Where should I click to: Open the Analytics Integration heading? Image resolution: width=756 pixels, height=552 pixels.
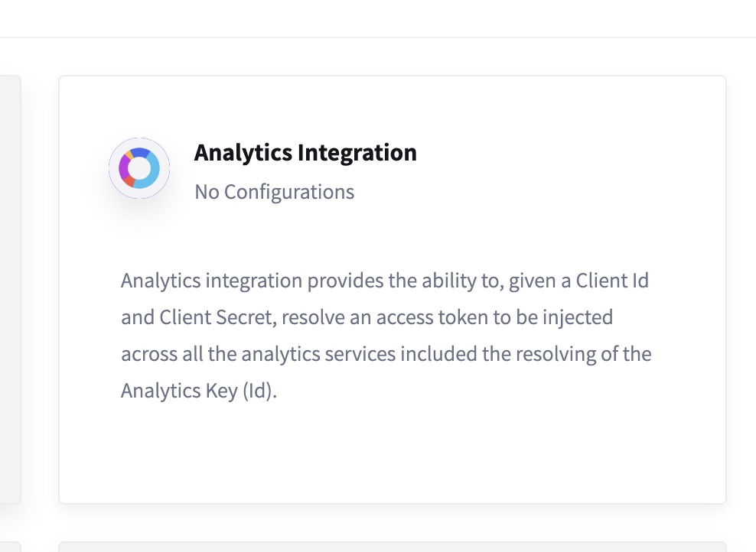click(305, 153)
